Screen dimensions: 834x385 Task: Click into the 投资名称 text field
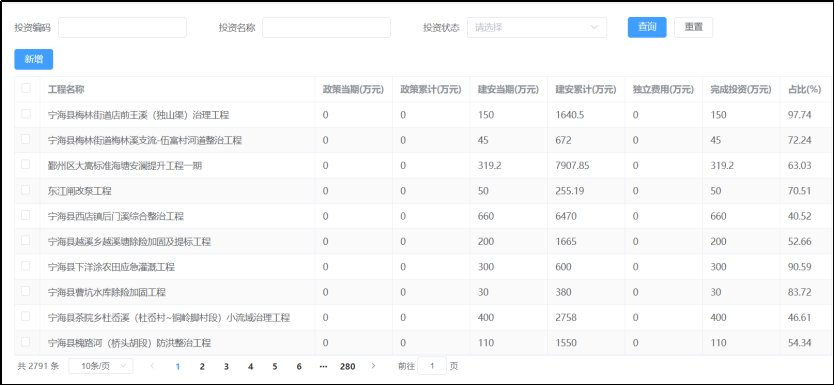tap(327, 28)
